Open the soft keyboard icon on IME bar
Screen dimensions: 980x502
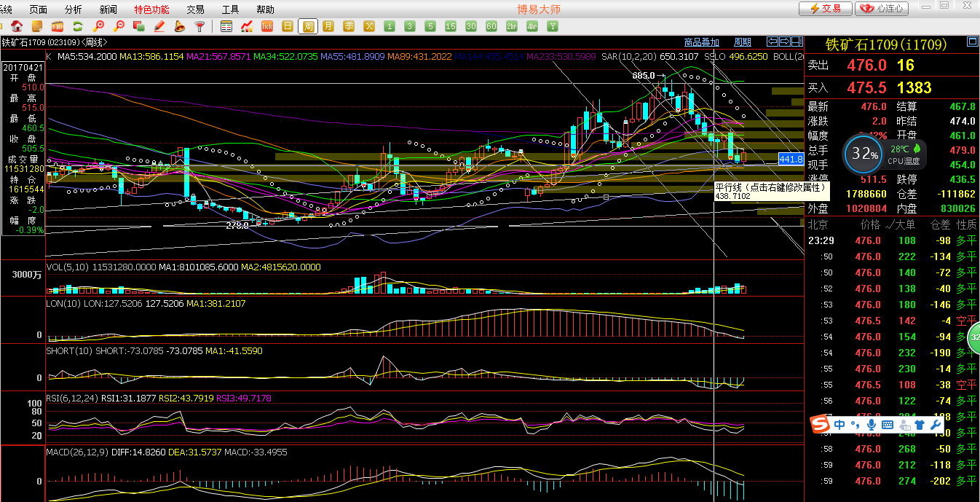888,424
